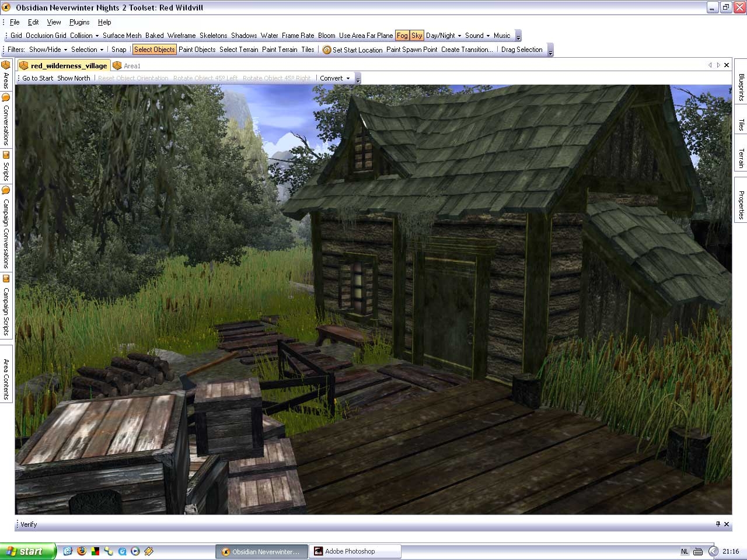Screen dimensions: 747x560
Task: Enable the Wireframe view toggle
Action: pyautogui.click(x=181, y=36)
